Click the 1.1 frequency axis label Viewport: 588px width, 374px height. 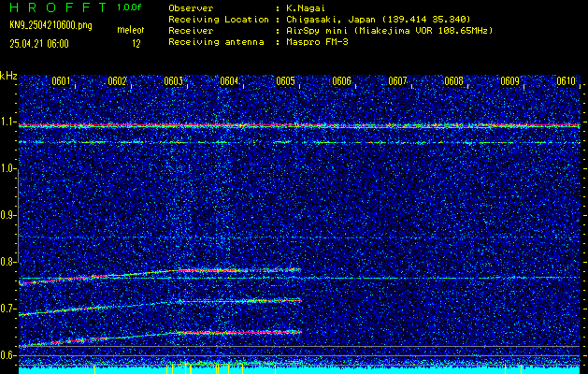click(x=7, y=122)
